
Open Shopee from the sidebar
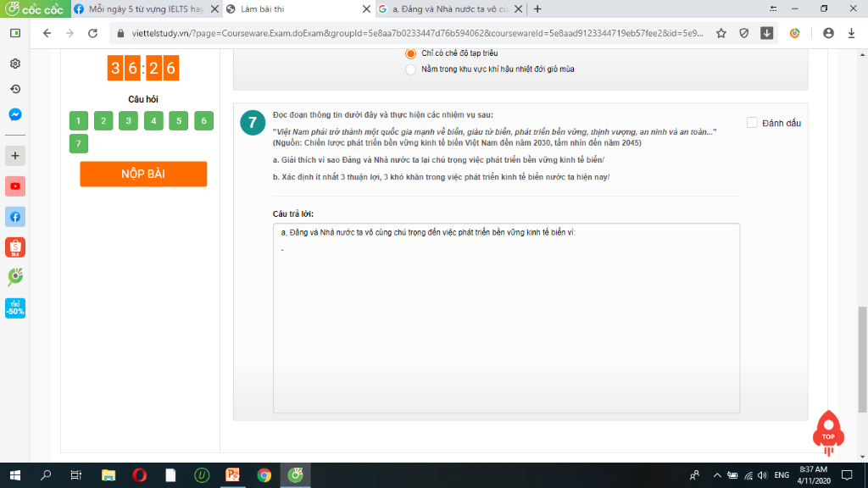click(x=15, y=247)
